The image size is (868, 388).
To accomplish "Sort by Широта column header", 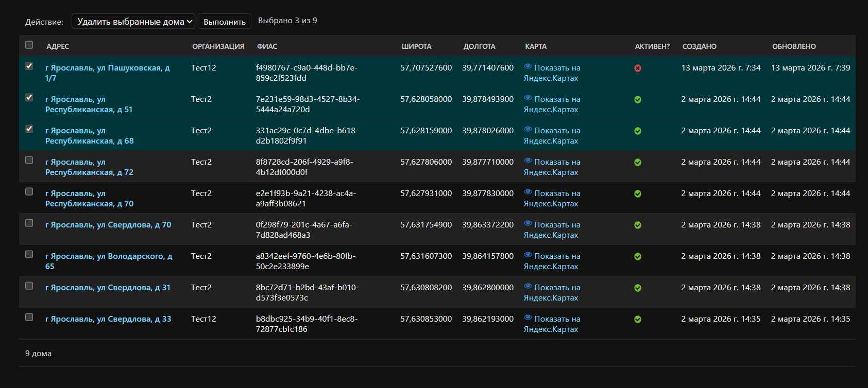I will 416,46.
